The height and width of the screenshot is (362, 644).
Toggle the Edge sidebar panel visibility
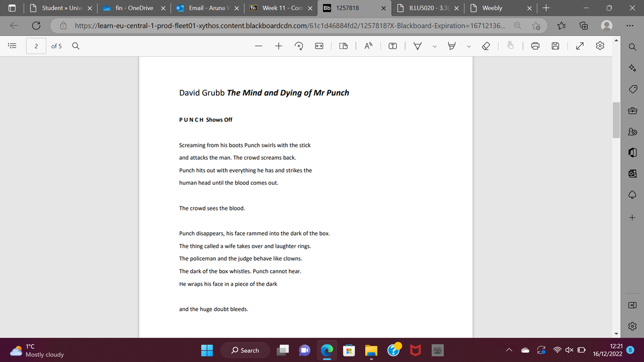[x=632, y=305]
